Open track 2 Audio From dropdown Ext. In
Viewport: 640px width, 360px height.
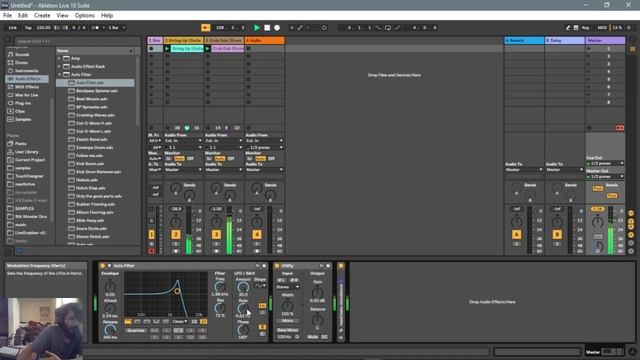[x=183, y=141]
